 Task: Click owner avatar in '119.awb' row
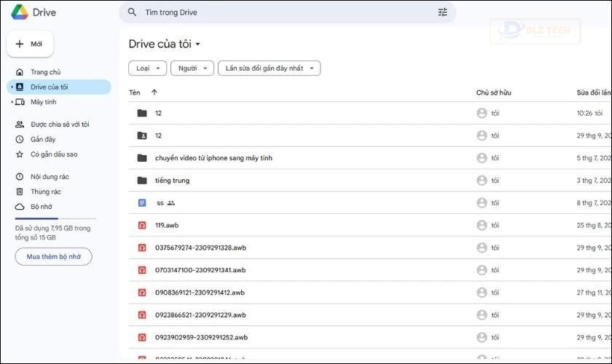point(482,226)
